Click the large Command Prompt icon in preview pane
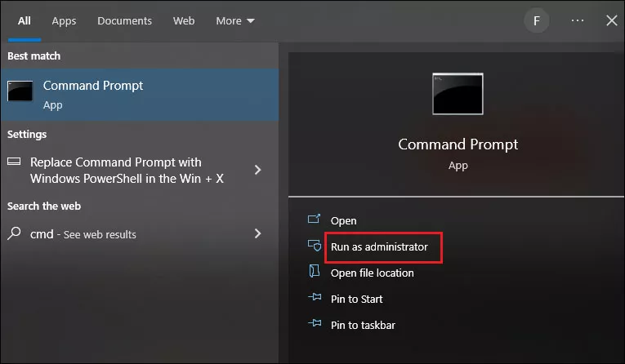This screenshot has height=364, width=625. [458, 94]
